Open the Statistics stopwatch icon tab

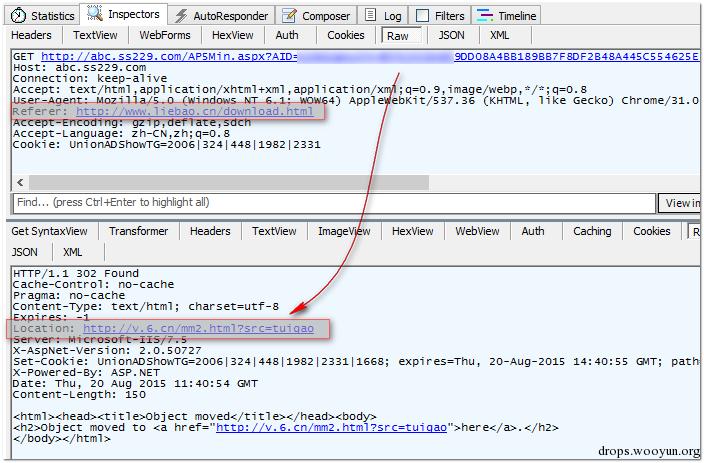coord(18,16)
